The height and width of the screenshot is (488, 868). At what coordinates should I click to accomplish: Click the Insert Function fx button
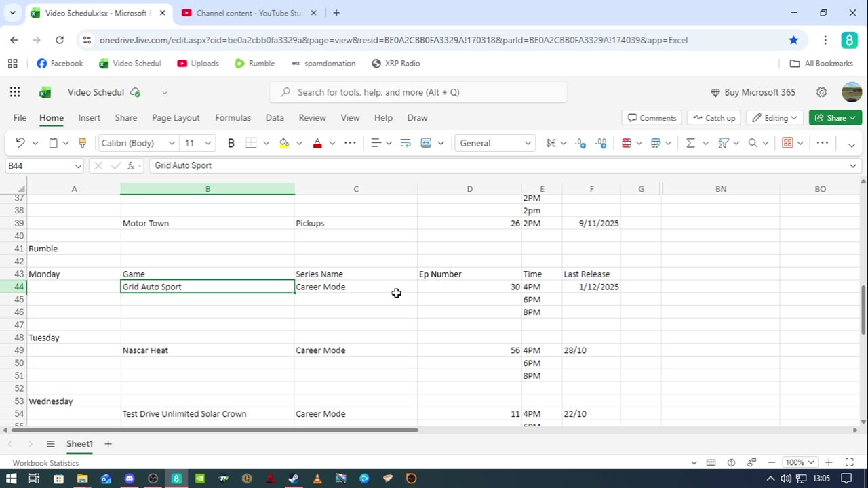pos(130,166)
